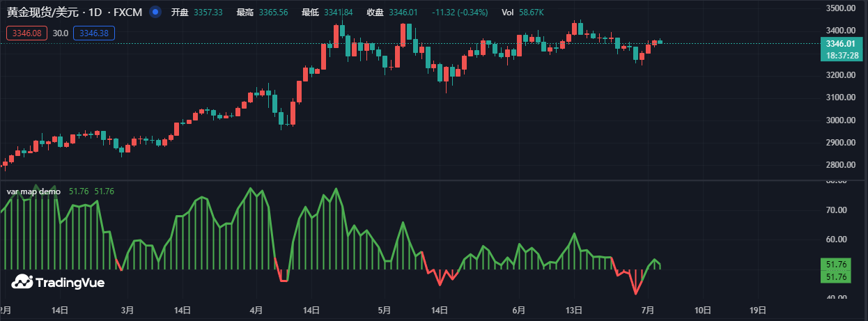
Task: Click the 7月 date on time axis
Action: click(x=647, y=310)
